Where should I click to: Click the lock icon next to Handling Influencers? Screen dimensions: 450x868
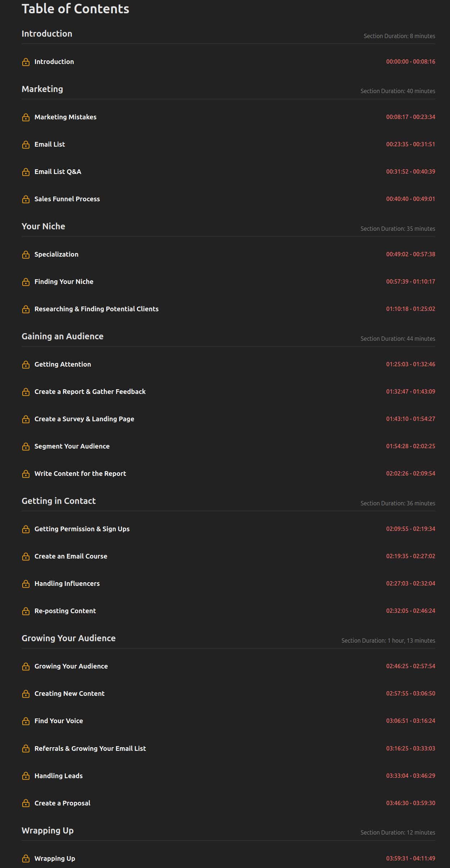point(26,584)
